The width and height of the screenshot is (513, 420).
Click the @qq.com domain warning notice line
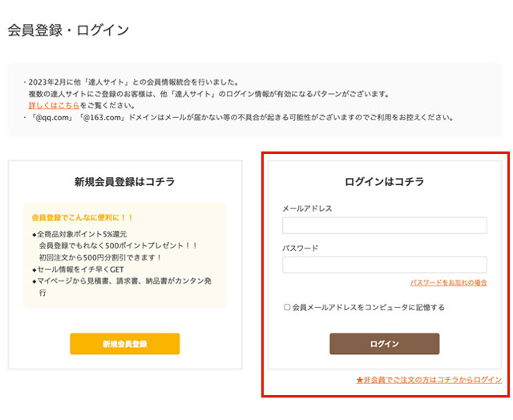pos(240,118)
